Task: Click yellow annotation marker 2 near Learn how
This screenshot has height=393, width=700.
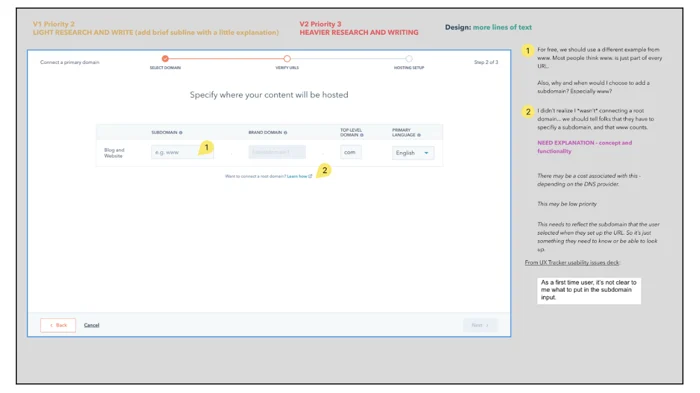Action: 324,170
